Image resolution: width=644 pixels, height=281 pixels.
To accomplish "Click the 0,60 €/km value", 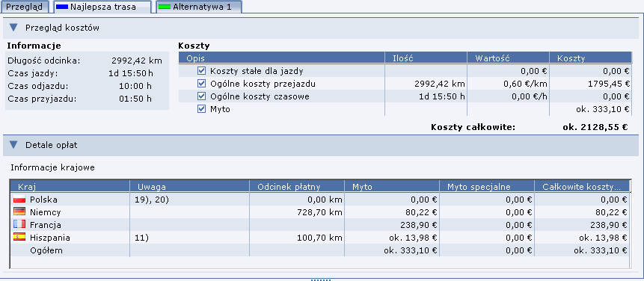I will point(525,84).
